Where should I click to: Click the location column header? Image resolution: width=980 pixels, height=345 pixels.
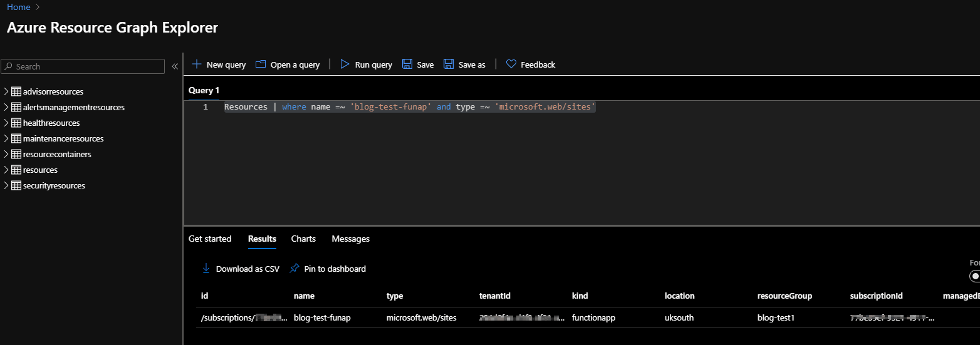[x=680, y=296]
